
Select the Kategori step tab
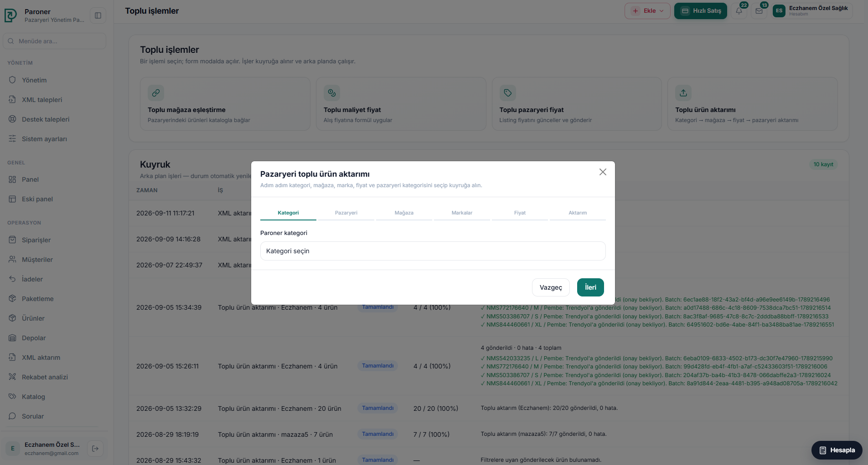point(288,213)
